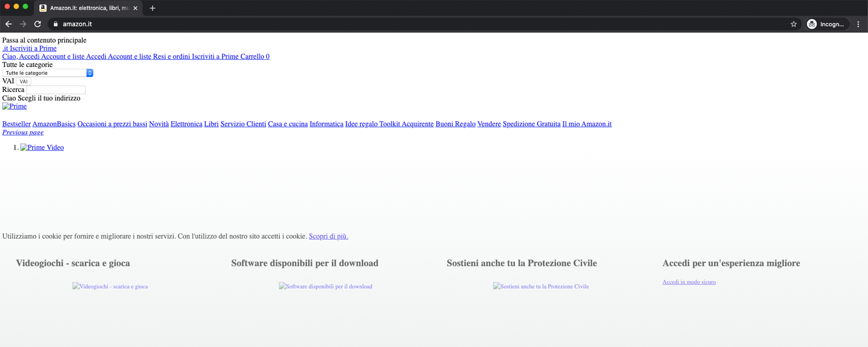Open the Novità link
This screenshot has height=347, width=868.
point(159,124)
